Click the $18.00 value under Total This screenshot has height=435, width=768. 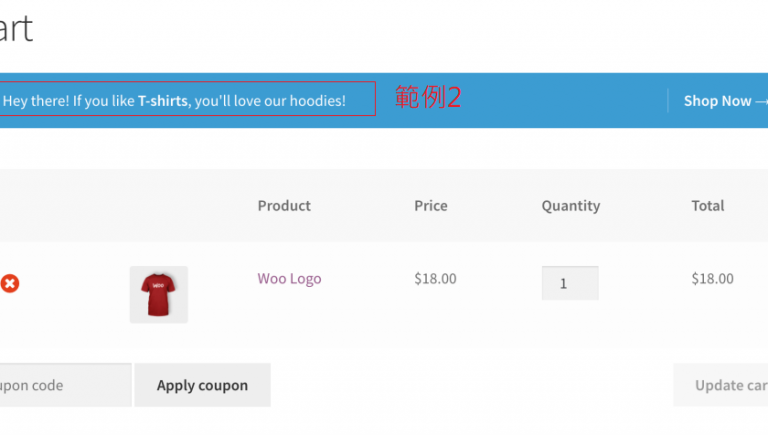point(712,279)
